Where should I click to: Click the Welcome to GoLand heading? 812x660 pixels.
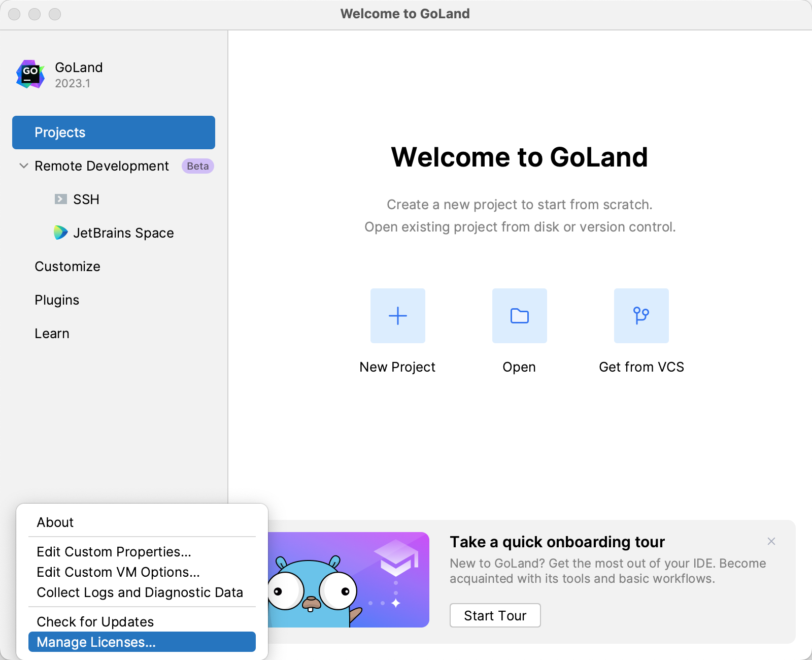pos(520,157)
